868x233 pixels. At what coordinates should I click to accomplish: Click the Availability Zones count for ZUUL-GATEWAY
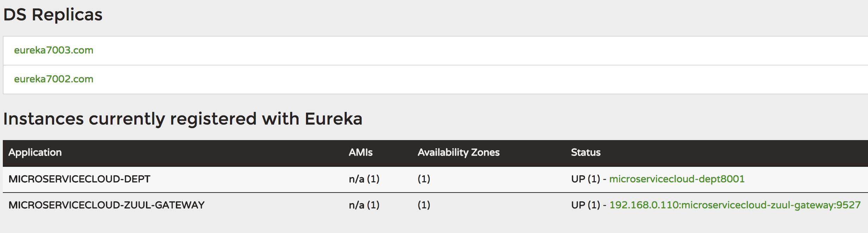pyautogui.click(x=424, y=205)
